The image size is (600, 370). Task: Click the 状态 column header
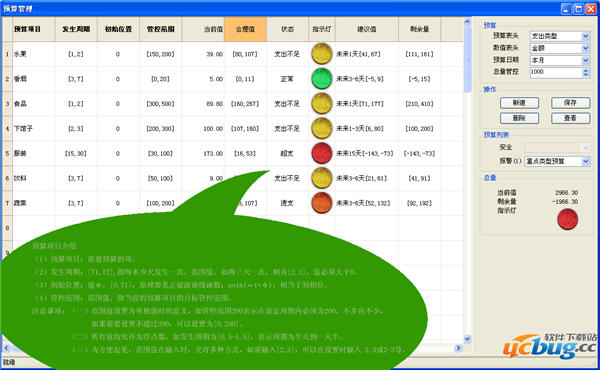288,29
